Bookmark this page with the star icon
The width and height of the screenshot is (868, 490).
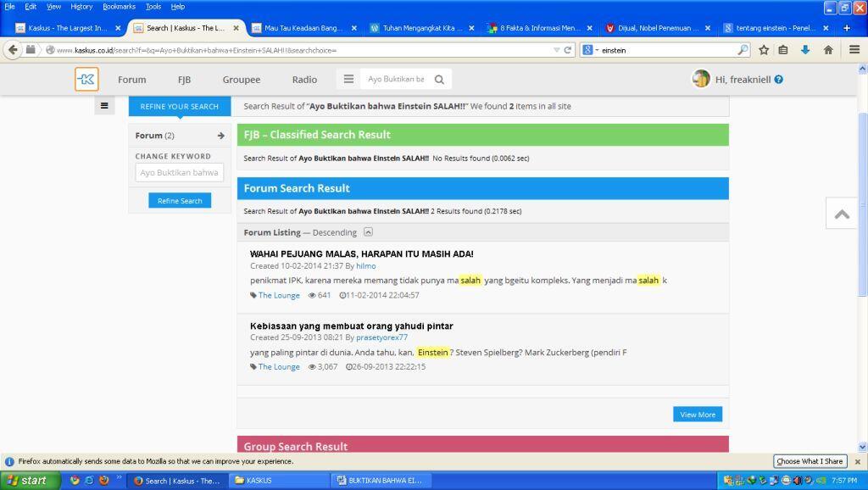click(764, 50)
